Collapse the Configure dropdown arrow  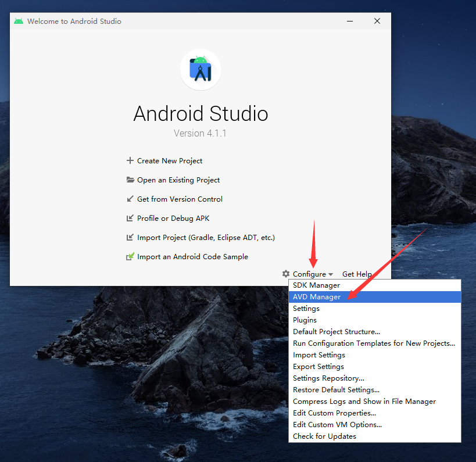(x=331, y=274)
